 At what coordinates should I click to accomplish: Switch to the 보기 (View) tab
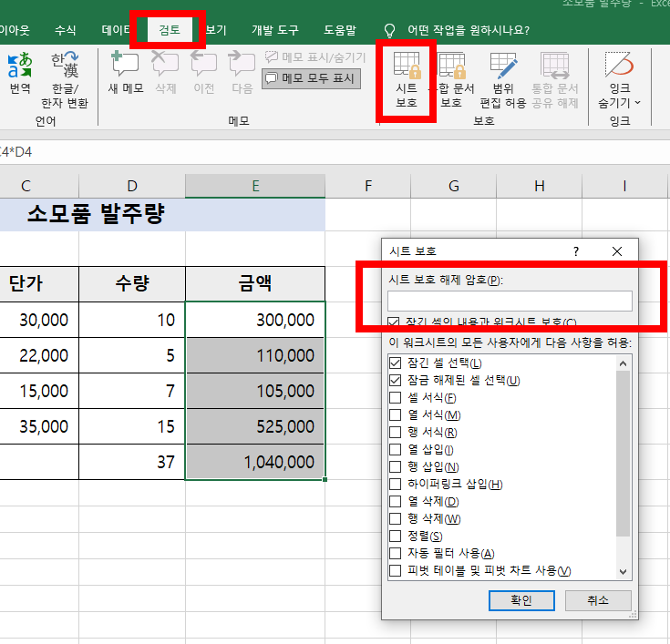(216, 30)
